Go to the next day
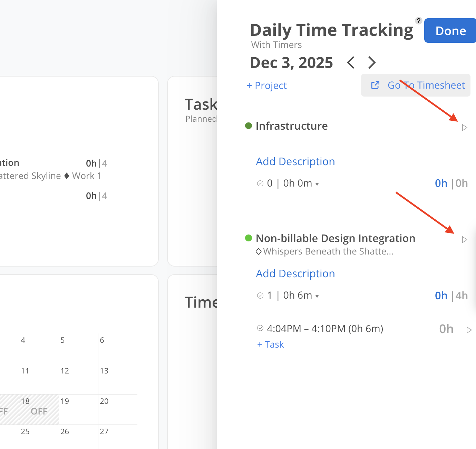Viewport: 476px width, 449px height. pyautogui.click(x=372, y=63)
